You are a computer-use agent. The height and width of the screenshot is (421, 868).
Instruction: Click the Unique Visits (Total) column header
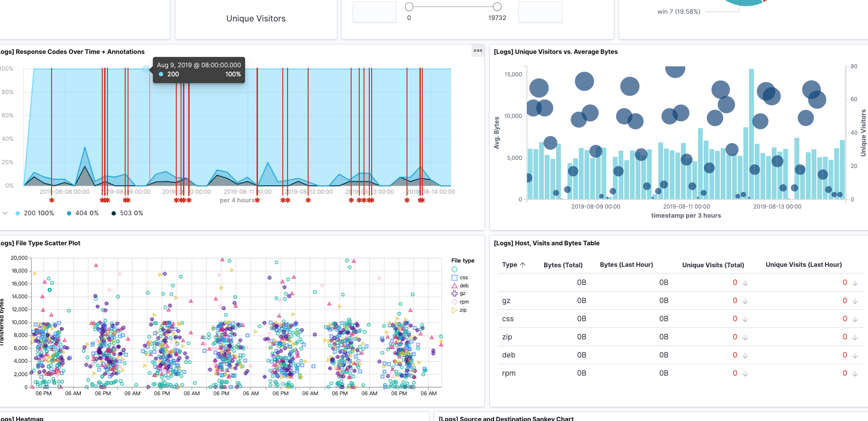pos(713,265)
